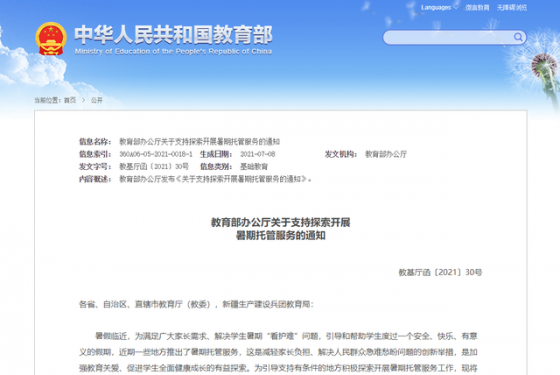The height and width of the screenshot is (375, 560).
Task: Click the 信息名称 value text
Action: click(x=199, y=142)
